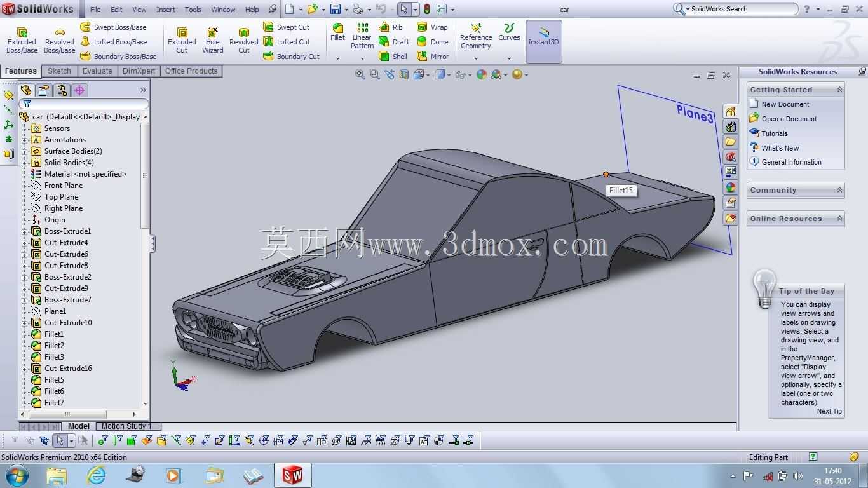Open the Insert menu

(166, 10)
